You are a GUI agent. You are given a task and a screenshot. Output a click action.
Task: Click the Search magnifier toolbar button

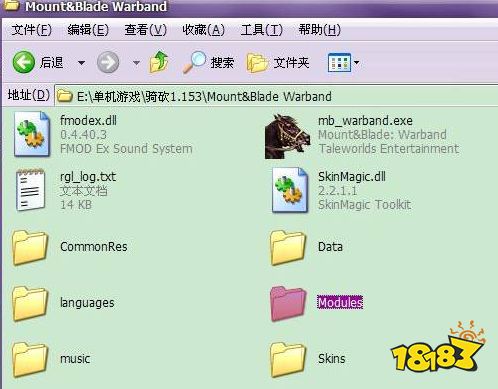[209, 62]
